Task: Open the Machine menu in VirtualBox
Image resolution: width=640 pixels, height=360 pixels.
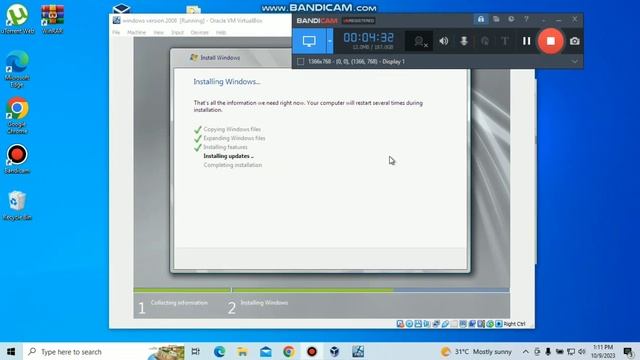Action: (x=136, y=32)
